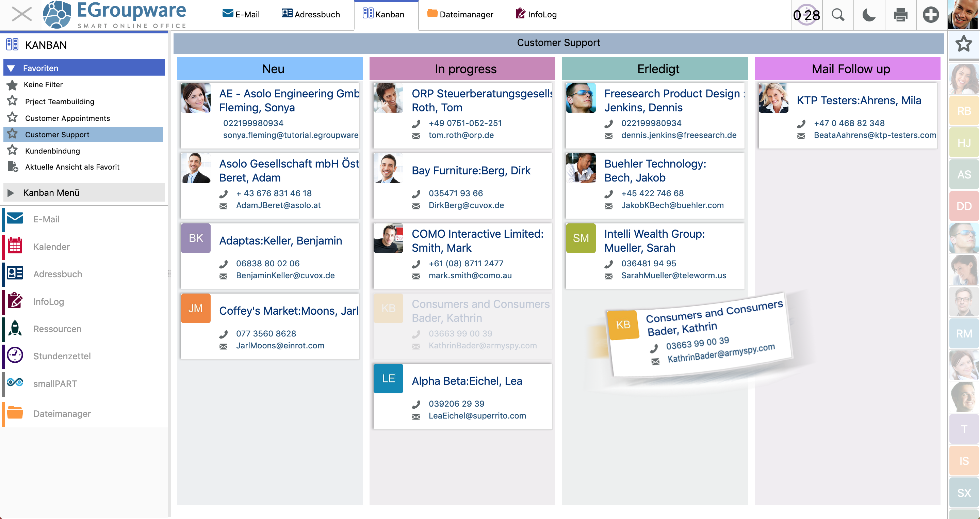Open the search magnifier icon
Screen dimensions: 980x519
(838, 15)
